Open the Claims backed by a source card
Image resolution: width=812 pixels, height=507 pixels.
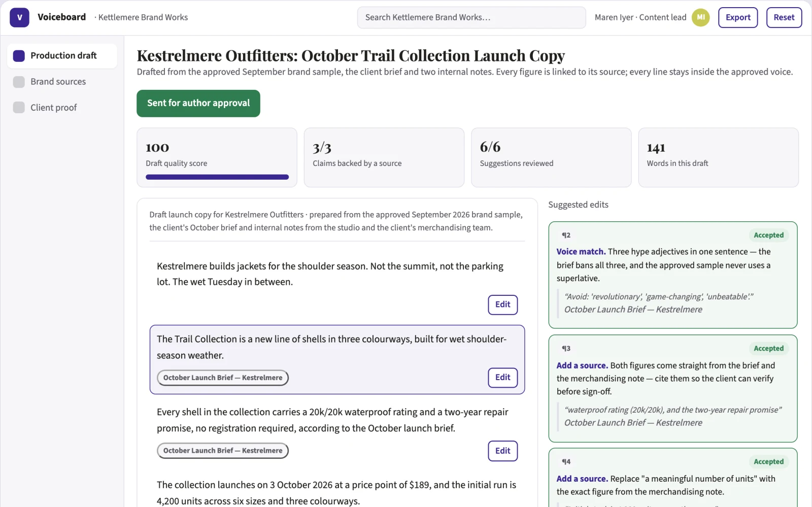(x=384, y=157)
